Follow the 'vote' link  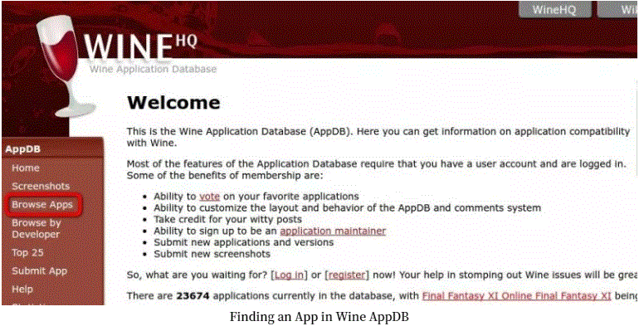pyautogui.click(x=209, y=197)
